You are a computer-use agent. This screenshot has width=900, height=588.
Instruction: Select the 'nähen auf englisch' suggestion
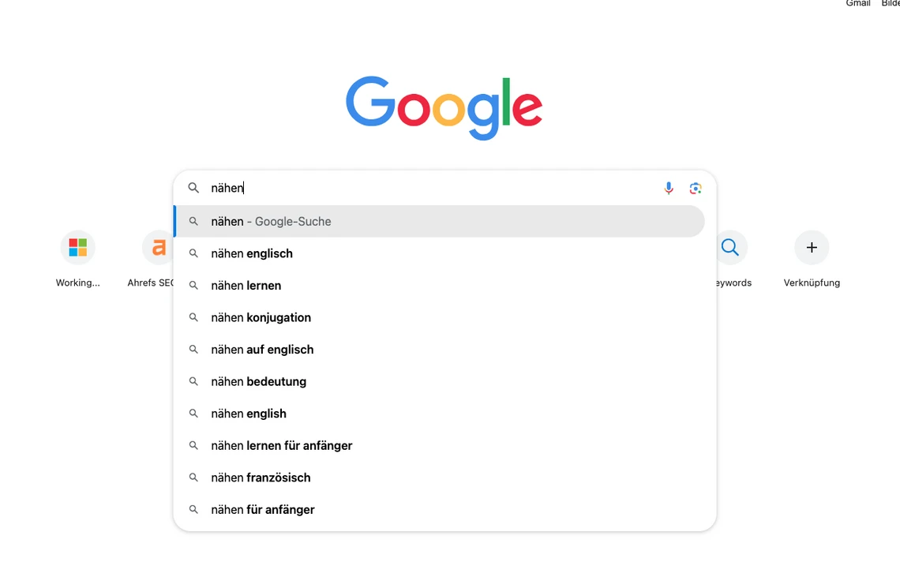262,350
